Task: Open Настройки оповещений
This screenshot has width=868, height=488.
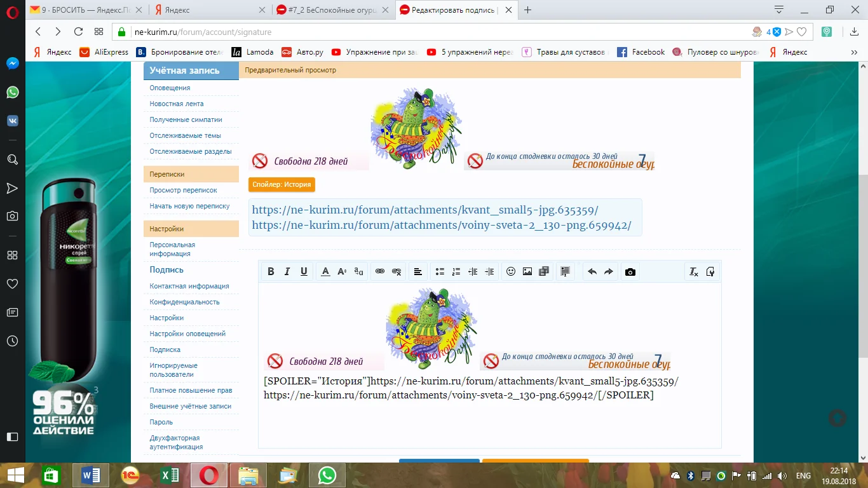Action: pyautogui.click(x=187, y=334)
